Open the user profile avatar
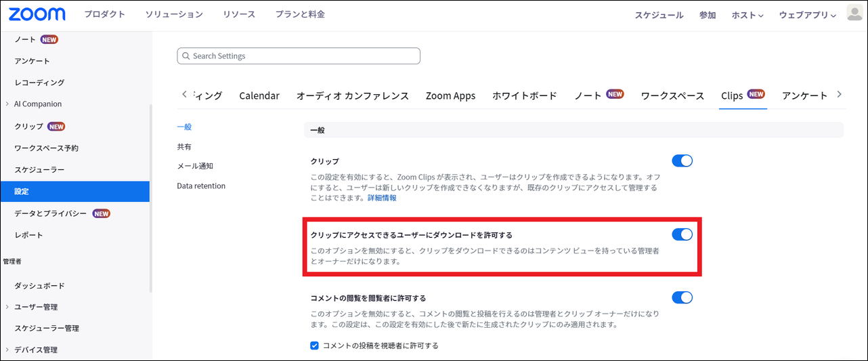Screen dimensions: 868x361 855,14
